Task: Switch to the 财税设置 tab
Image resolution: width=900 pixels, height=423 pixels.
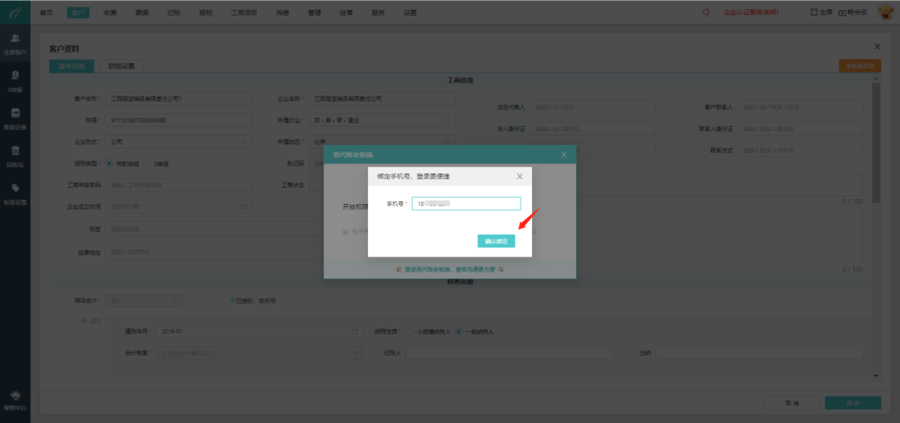Action: pyautogui.click(x=121, y=66)
